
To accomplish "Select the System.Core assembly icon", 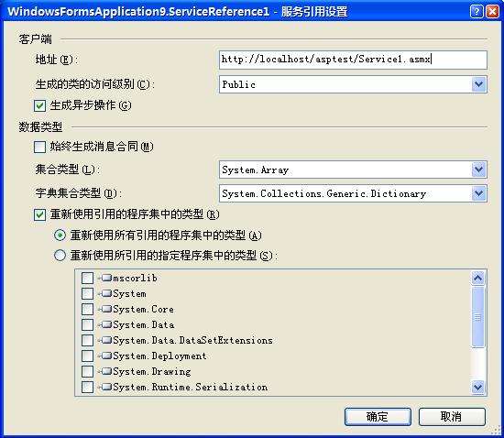I will (x=106, y=309).
